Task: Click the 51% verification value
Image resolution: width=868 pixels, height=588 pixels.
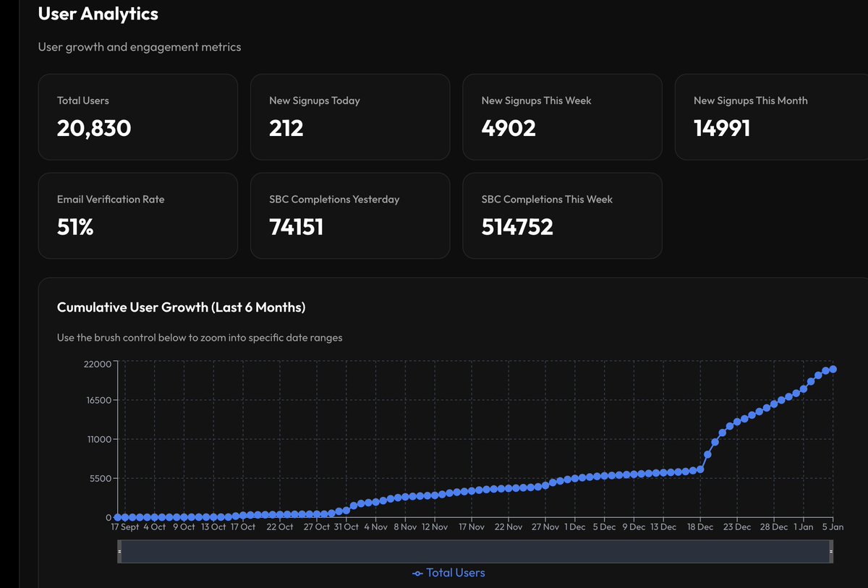Action: [x=75, y=227]
